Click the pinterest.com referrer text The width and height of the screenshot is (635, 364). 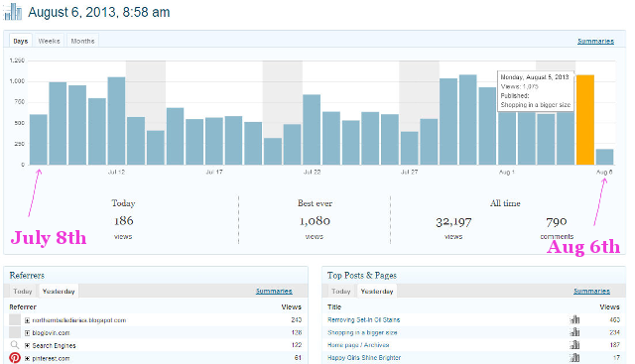coord(51,358)
